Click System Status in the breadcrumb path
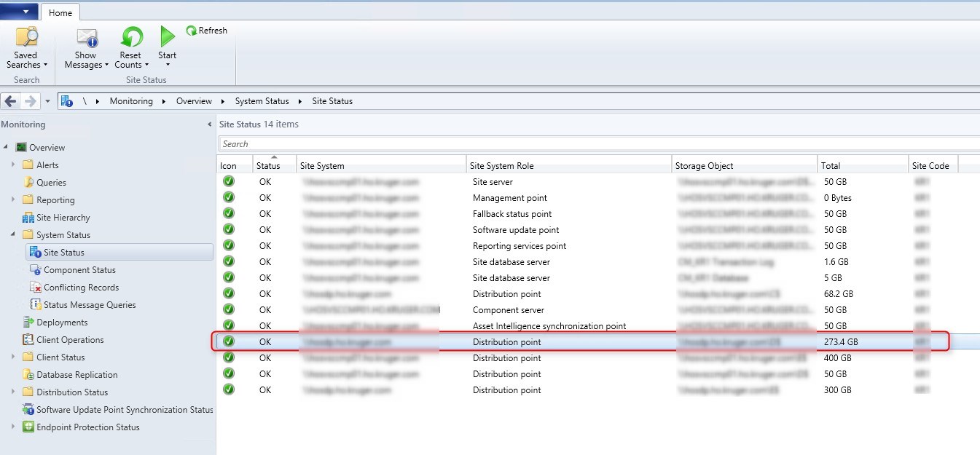This screenshot has width=980, height=455. coord(262,101)
